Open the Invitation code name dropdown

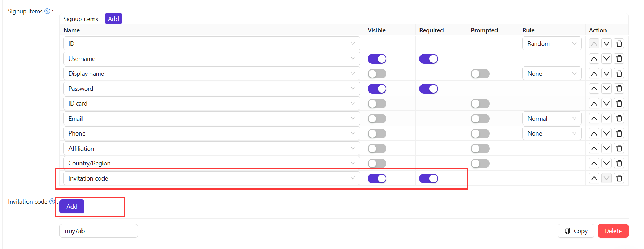pos(211,178)
